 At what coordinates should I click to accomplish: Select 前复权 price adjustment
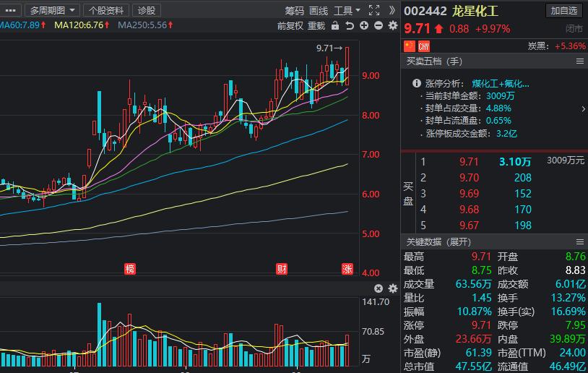coord(290,26)
